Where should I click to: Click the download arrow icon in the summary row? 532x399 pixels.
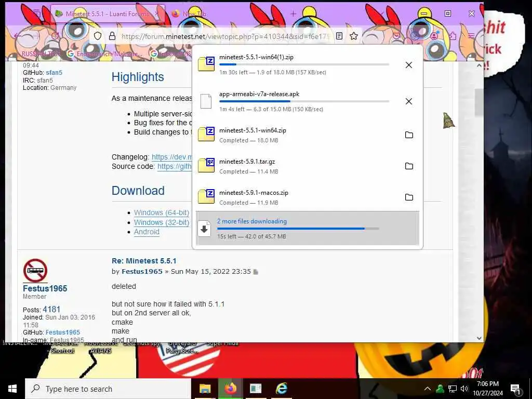coord(204,229)
